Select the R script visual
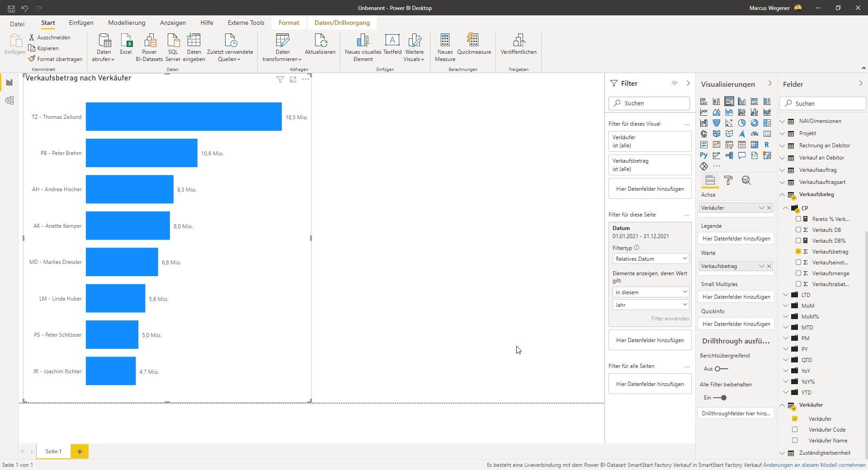 click(767, 145)
